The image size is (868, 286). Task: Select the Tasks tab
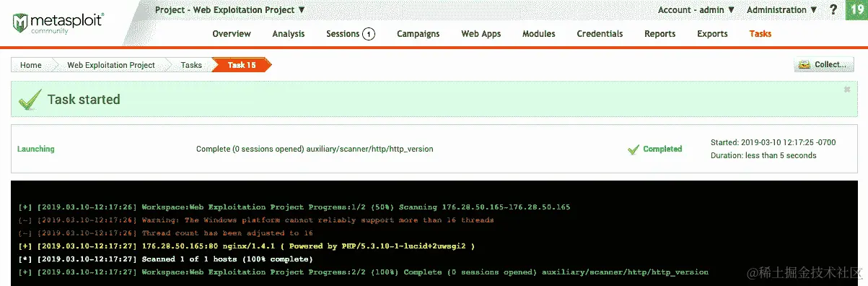tap(760, 34)
